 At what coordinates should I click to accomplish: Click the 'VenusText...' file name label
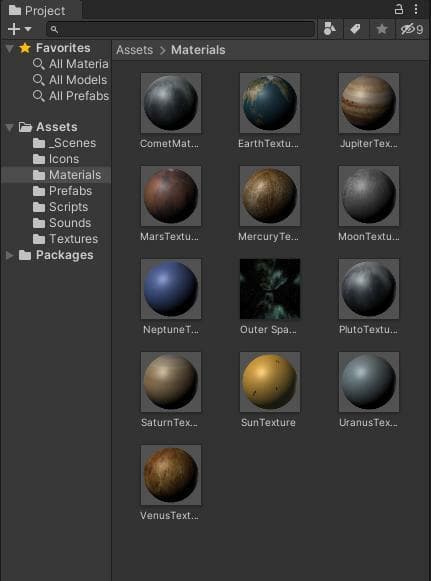(169, 515)
